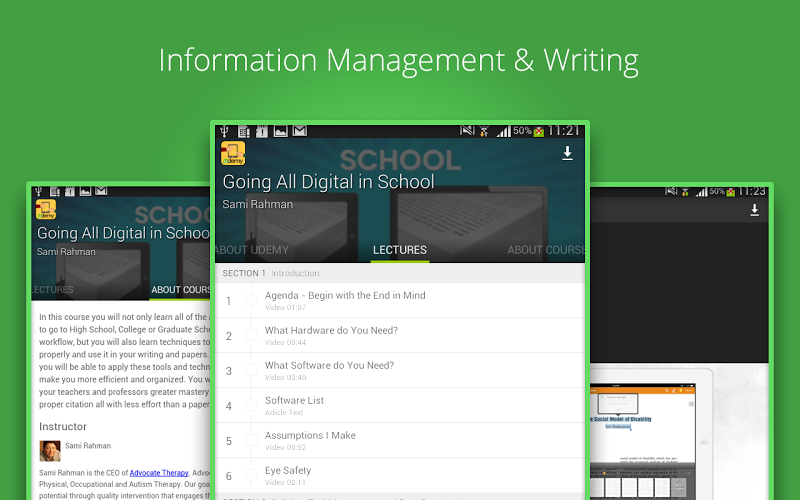Open lecture Assumptions I Make
The height and width of the screenshot is (500, 800).
(400, 440)
